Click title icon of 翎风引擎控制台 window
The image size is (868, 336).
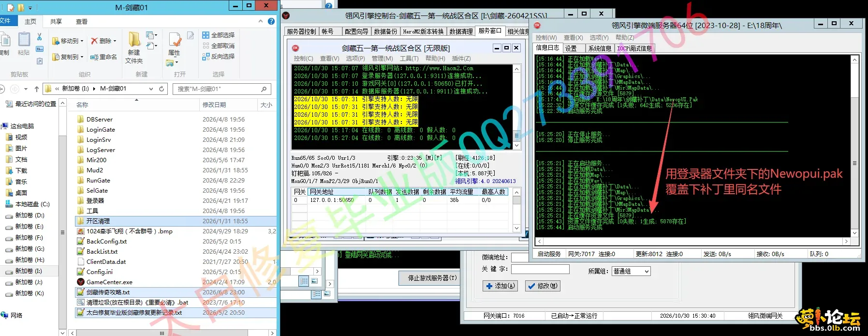[286, 15]
